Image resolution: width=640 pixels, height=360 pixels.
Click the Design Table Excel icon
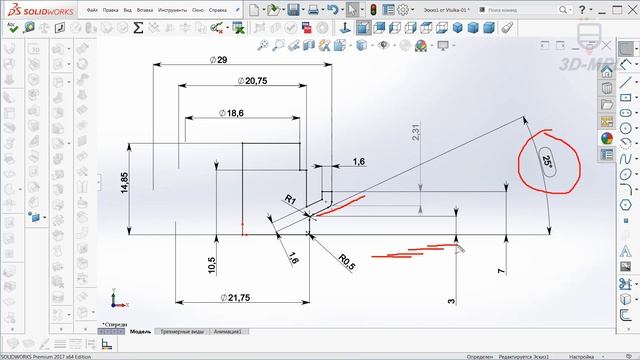pyautogui.click(x=238, y=28)
